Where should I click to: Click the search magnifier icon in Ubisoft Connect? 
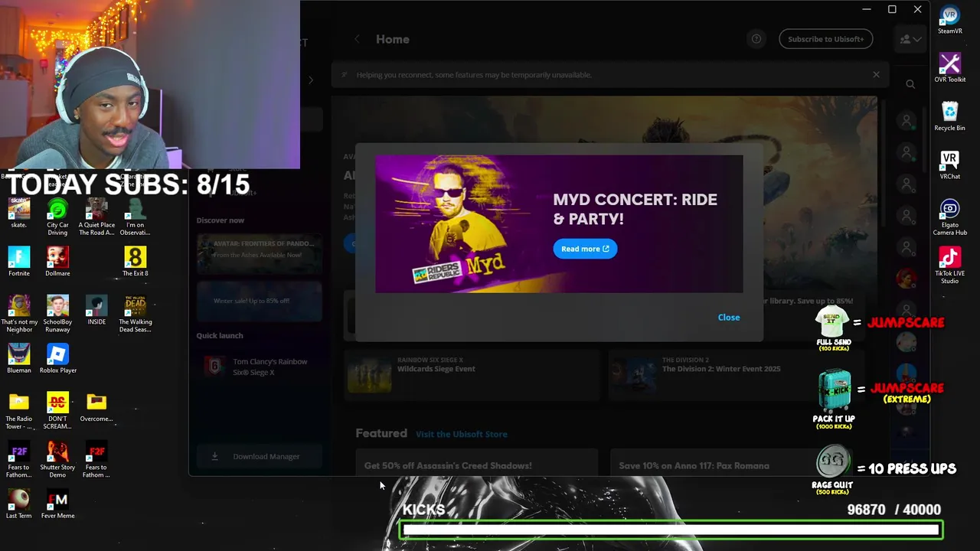(910, 84)
